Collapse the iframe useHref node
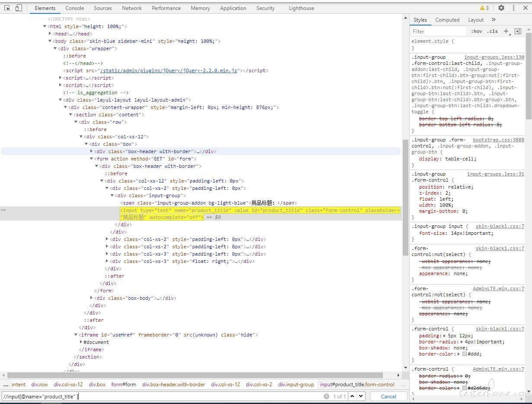The height and width of the screenshot is (404, 532). click(76, 335)
